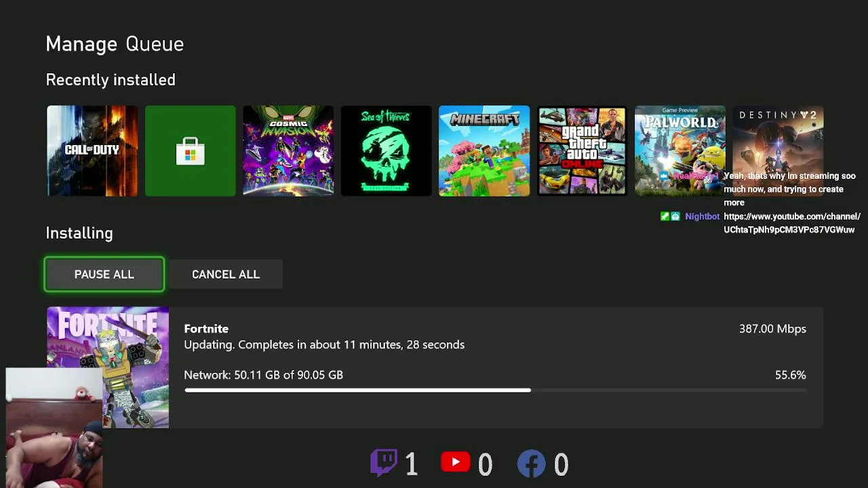The image size is (868, 488).
Task: Select the Marvel Cosmic Invasion tile
Action: pos(288,150)
